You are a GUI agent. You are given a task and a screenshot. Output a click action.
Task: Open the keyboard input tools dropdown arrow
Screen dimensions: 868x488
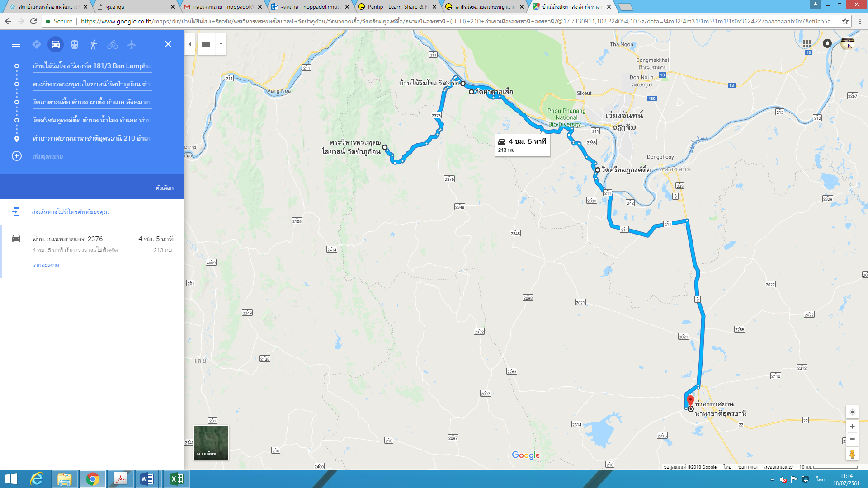pos(221,44)
